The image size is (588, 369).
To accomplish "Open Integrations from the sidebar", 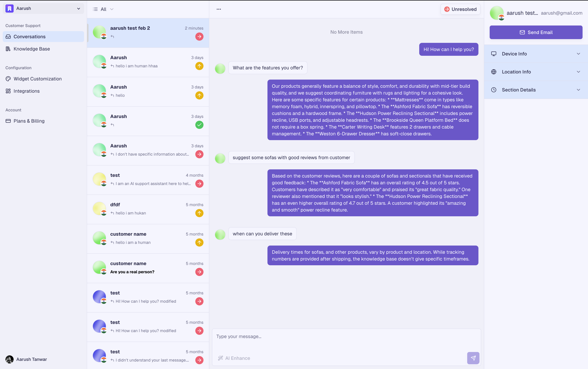I will pos(26,91).
